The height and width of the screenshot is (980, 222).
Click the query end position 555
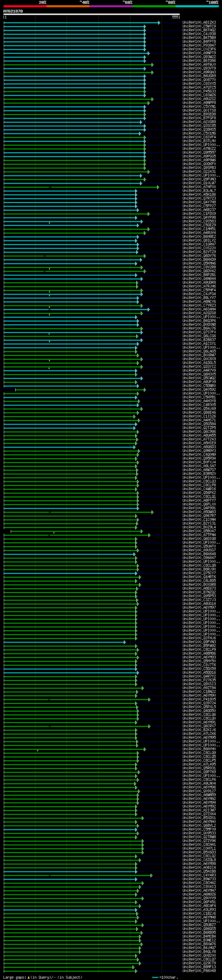click(175, 17)
